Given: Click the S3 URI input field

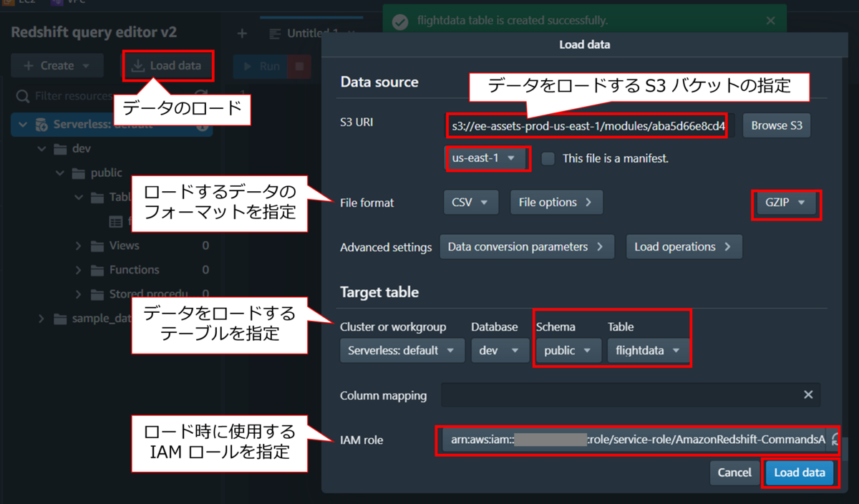Looking at the screenshot, I should click(587, 126).
